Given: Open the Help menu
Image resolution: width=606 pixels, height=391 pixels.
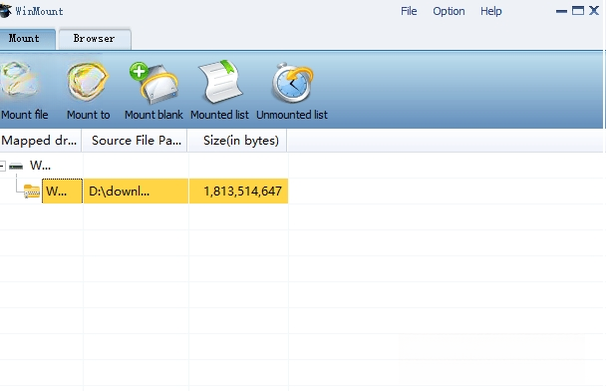Looking at the screenshot, I should [491, 11].
